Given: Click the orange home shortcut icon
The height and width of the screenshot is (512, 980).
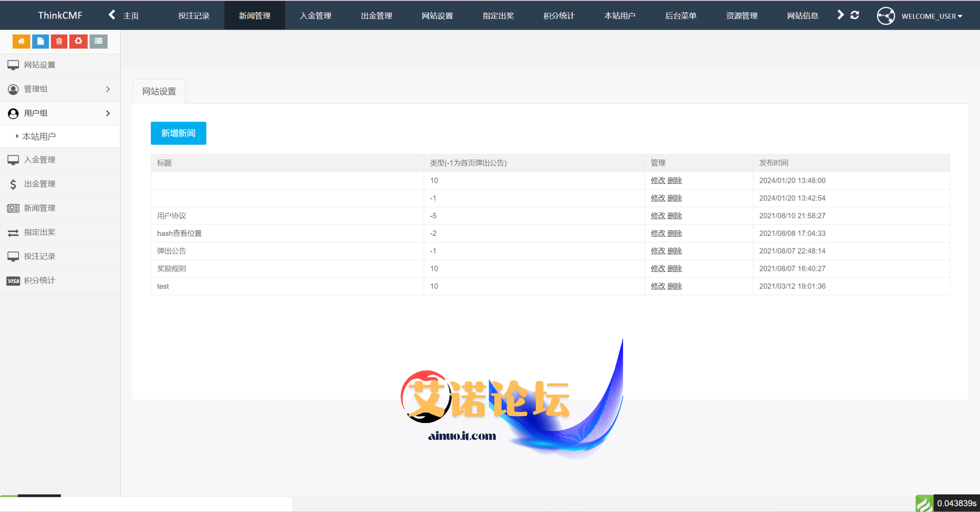Looking at the screenshot, I should coord(21,42).
